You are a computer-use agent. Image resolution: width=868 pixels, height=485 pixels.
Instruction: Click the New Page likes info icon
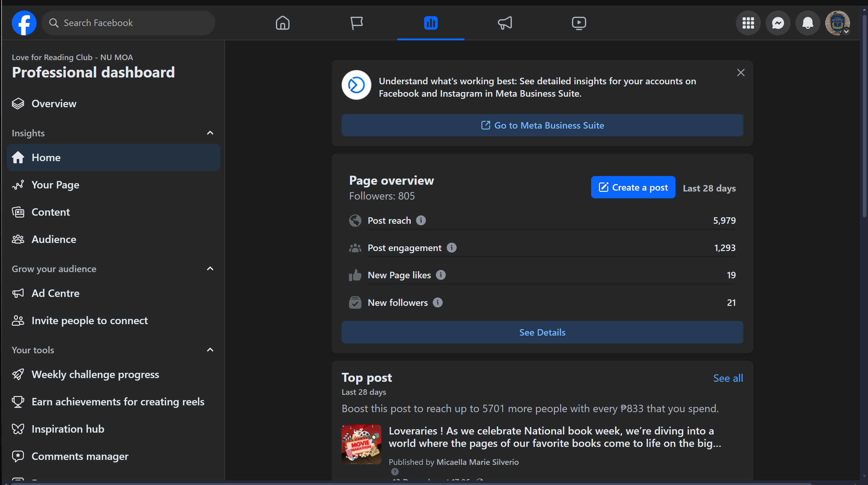pos(441,275)
